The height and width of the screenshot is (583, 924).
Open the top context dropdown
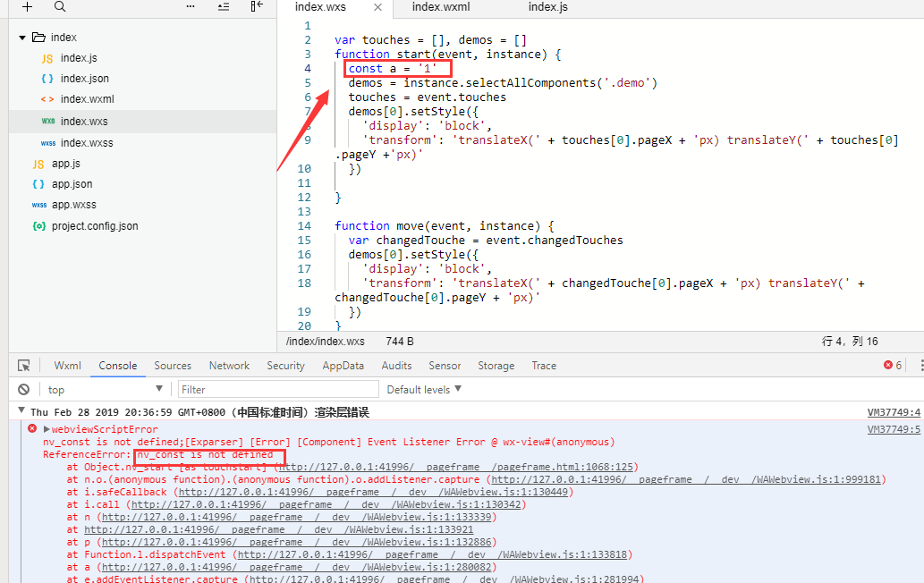click(106, 389)
